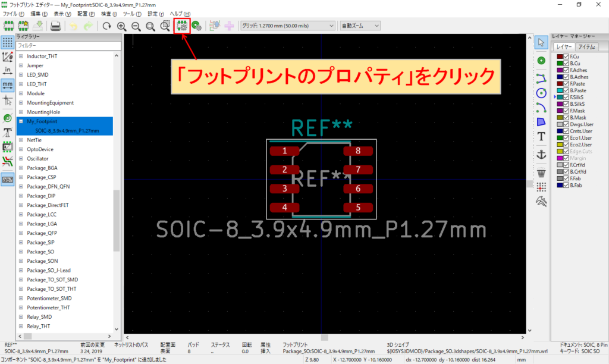This screenshot has width=609, height=364.
Task: Toggle F.Cu layer visibility checkbox
Action: 566,57
